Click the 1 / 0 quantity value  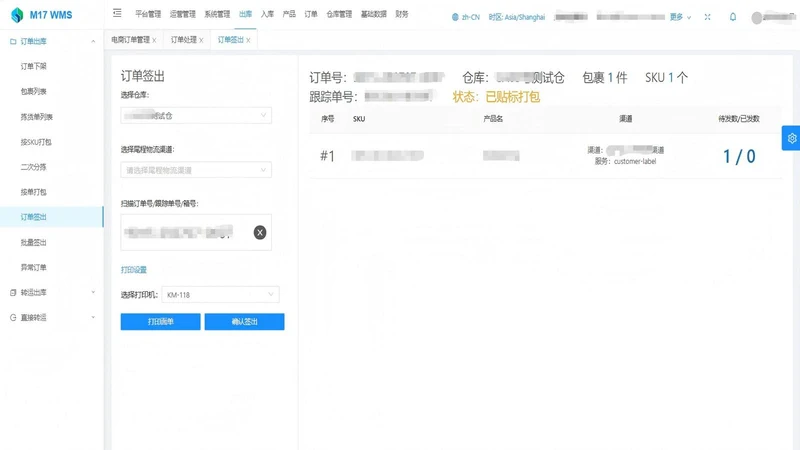pos(739,156)
